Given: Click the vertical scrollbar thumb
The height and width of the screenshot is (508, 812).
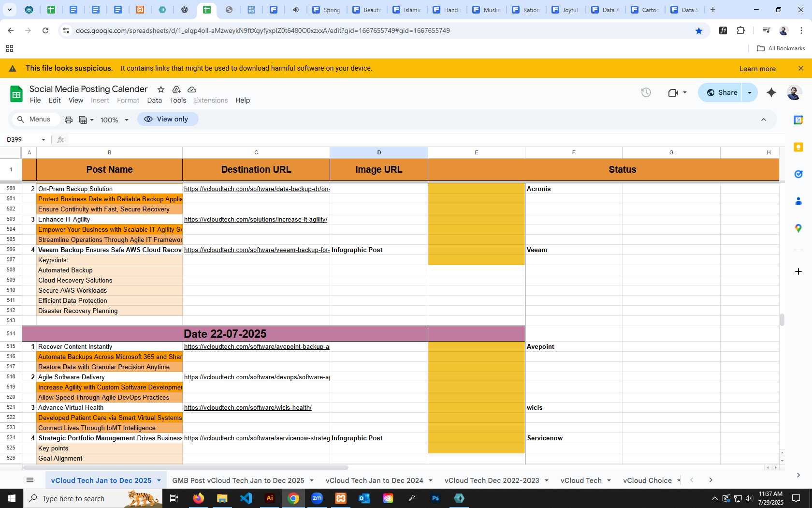Looking at the screenshot, I should pos(782,320).
